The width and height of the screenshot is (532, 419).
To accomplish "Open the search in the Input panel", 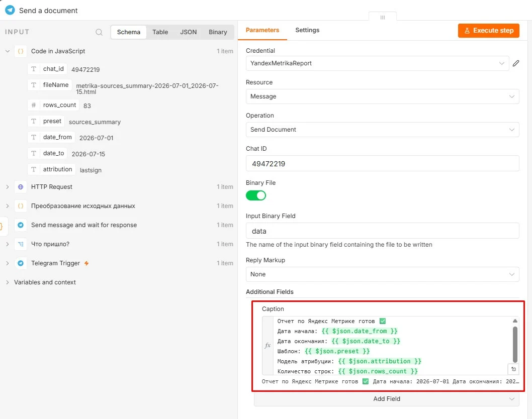I will [99, 32].
